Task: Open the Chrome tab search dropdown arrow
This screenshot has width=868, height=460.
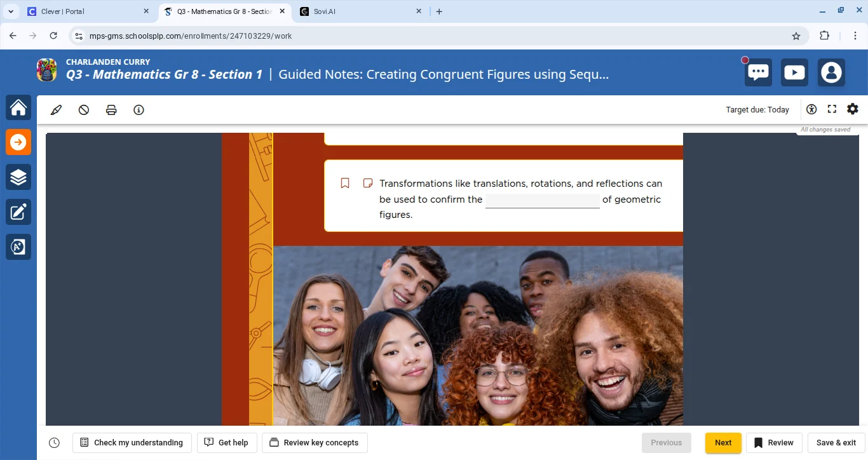Action: click(11, 11)
